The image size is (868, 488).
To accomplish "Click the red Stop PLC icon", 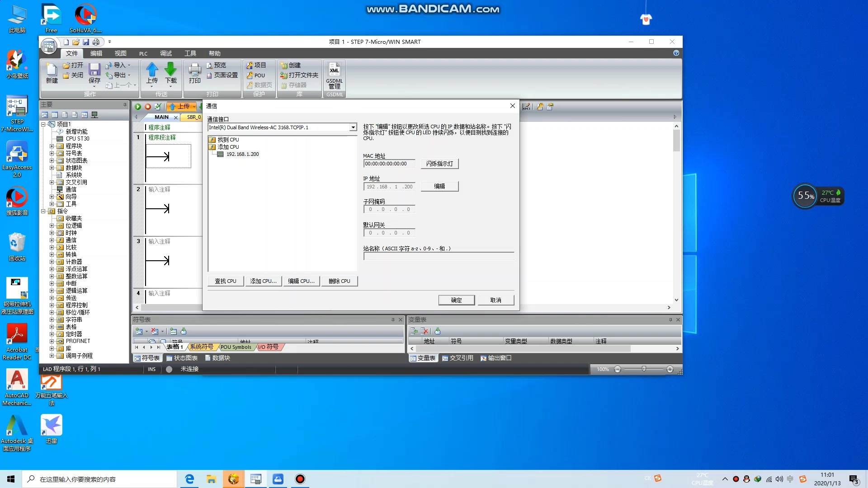I will click(148, 107).
